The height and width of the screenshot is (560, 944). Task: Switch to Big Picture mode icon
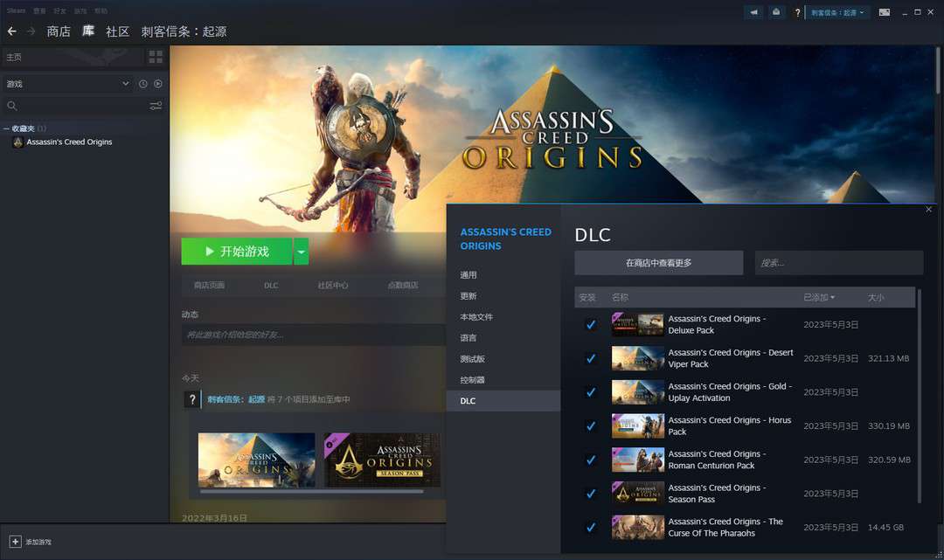884,12
